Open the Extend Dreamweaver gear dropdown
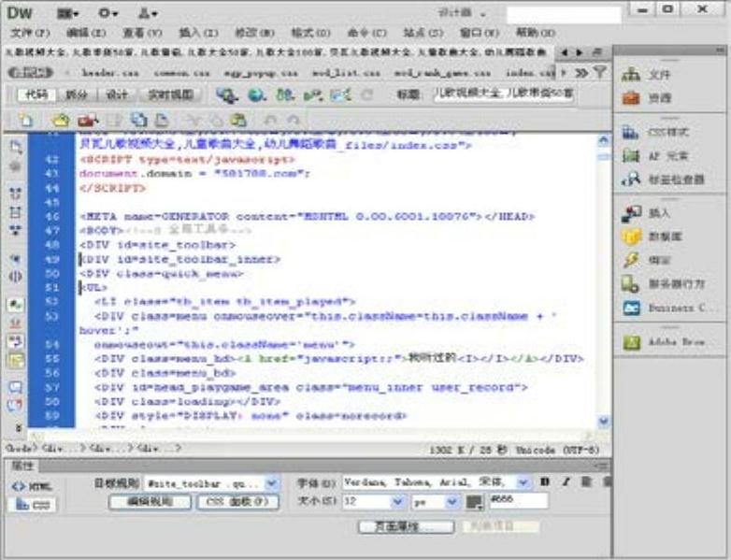Image resolution: width=731 pixels, height=560 pixels. click(108, 13)
